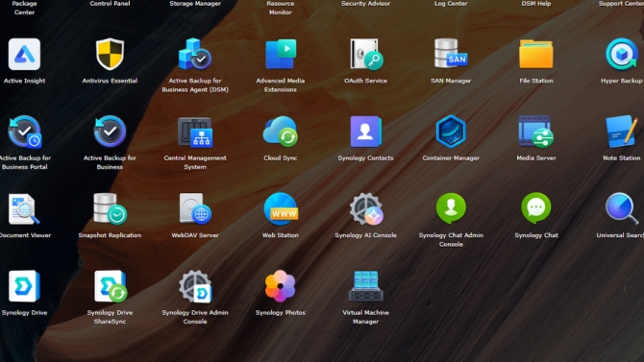Open Active Backup for Business Portal
Screen dimensions: 644x362
coord(24,132)
